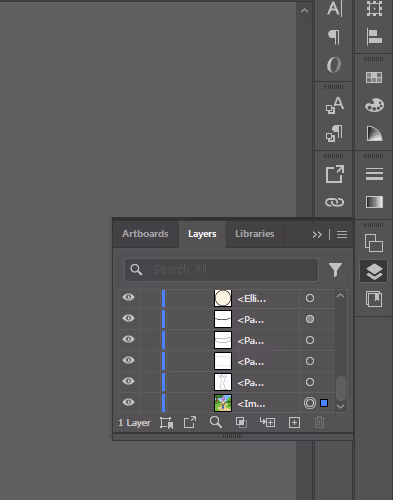This screenshot has width=393, height=500.
Task: Click the '1 Layer' count label
Action: (x=134, y=423)
